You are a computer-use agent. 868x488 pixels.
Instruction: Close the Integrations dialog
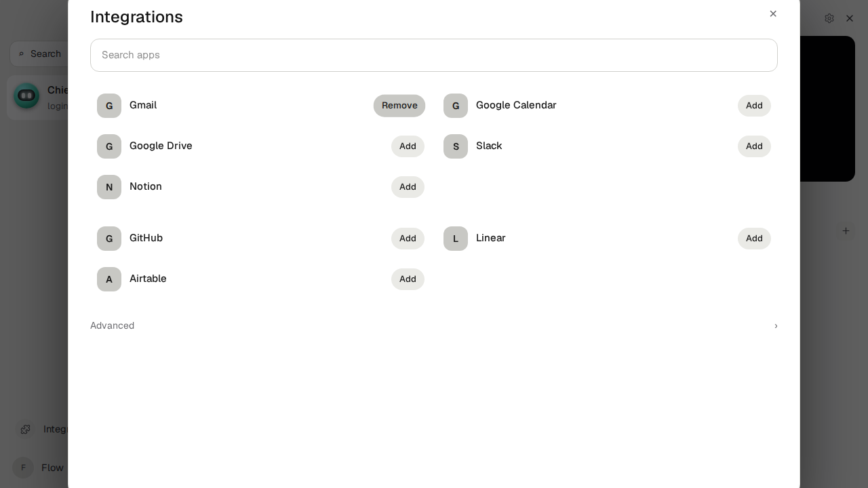click(x=773, y=14)
